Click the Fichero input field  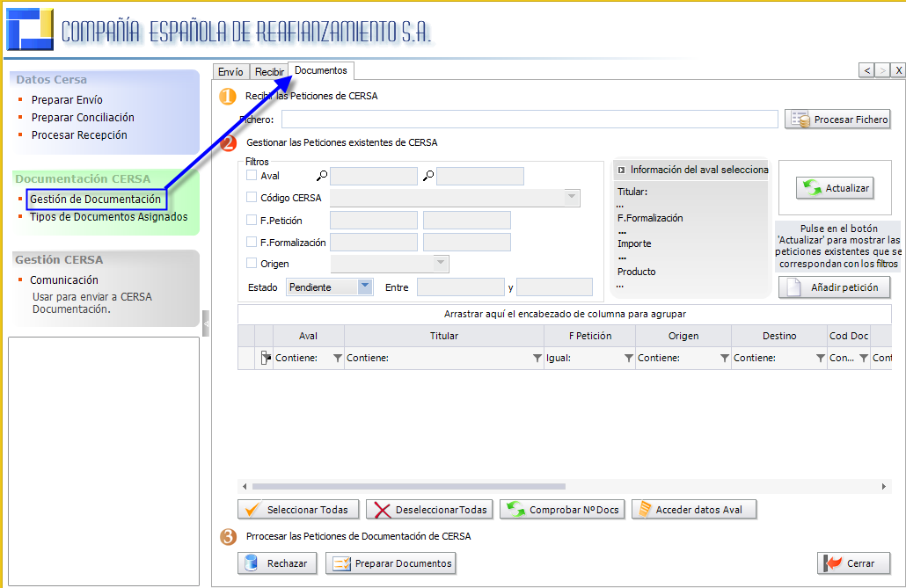click(x=530, y=120)
